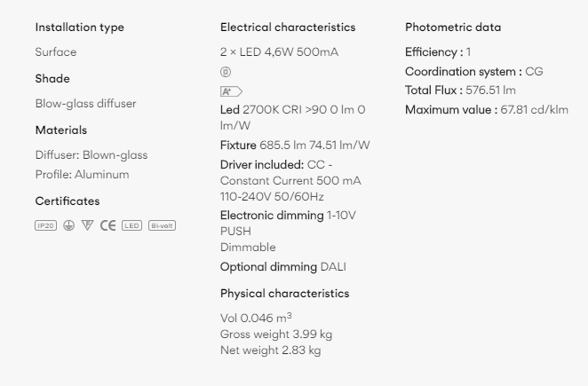Screen dimensions: 588x386
Task: Click the CE marking icon
Action: pos(107,225)
